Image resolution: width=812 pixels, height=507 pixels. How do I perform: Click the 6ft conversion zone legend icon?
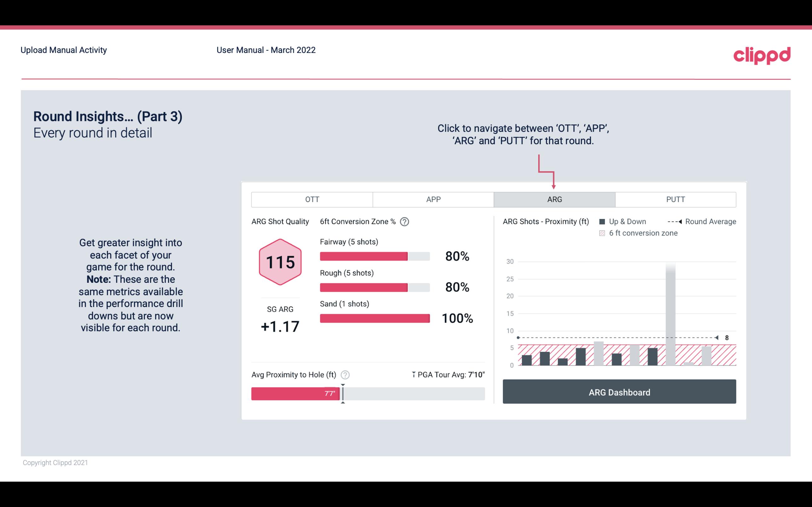click(x=604, y=232)
